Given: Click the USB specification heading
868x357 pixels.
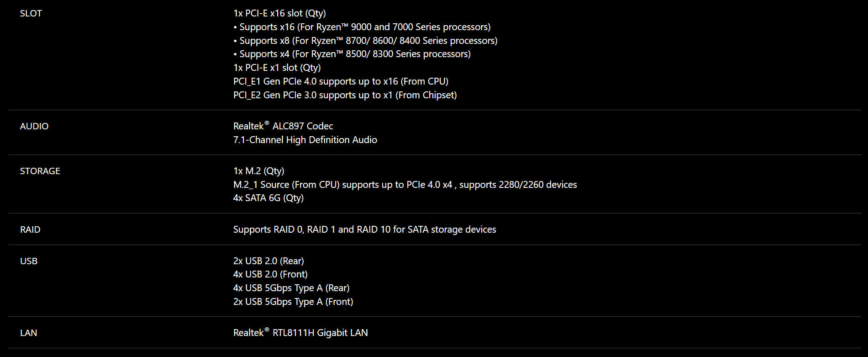Looking at the screenshot, I should click(x=29, y=261).
